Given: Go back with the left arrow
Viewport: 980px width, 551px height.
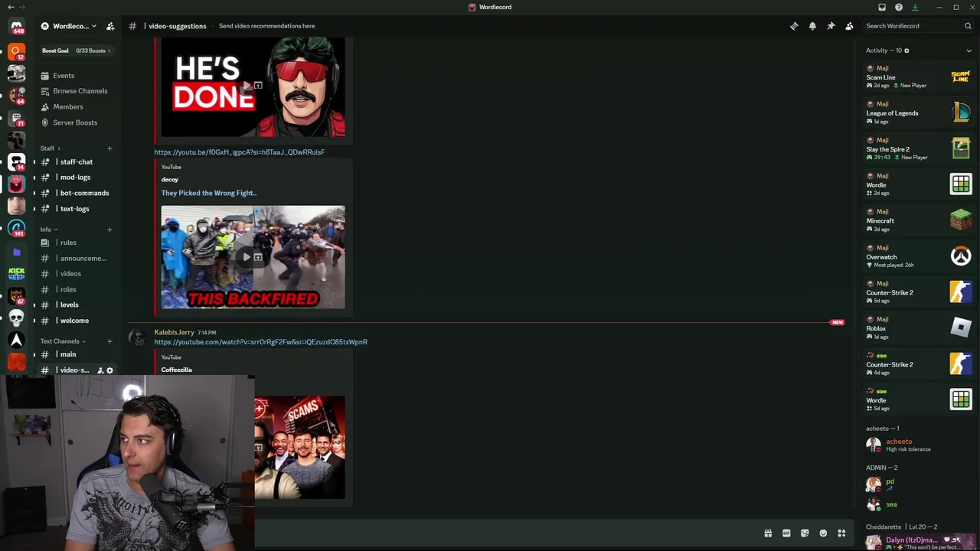Looking at the screenshot, I should click(11, 7).
